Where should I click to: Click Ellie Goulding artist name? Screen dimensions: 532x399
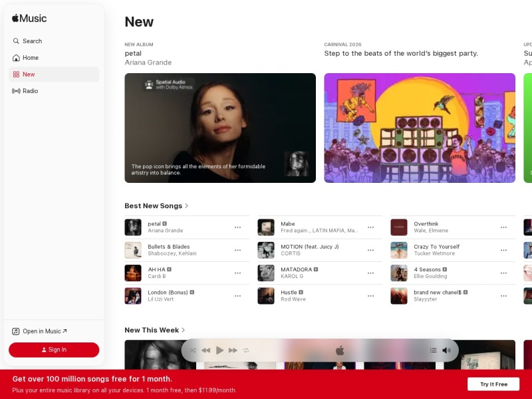pos(430,276)
